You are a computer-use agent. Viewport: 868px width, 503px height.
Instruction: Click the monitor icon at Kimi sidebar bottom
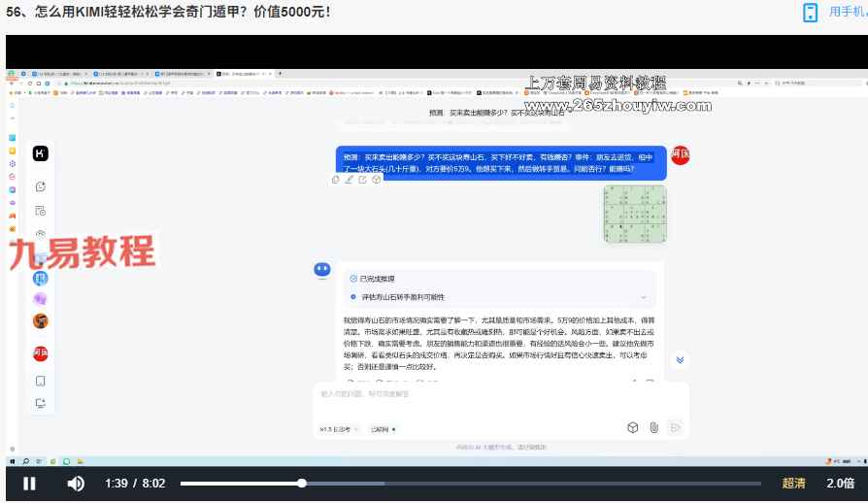pos(41,403)
